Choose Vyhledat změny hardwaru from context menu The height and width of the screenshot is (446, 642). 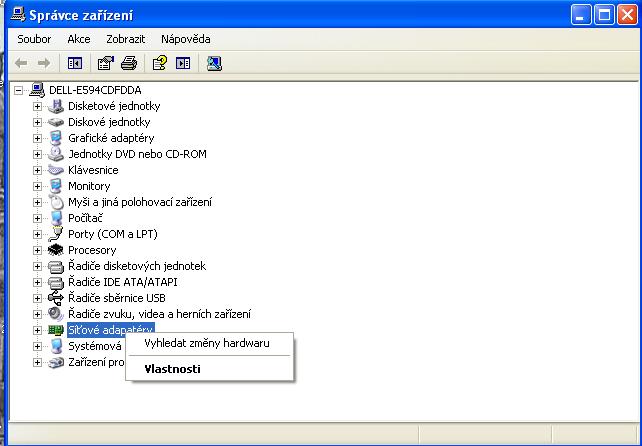pos(210,343)
